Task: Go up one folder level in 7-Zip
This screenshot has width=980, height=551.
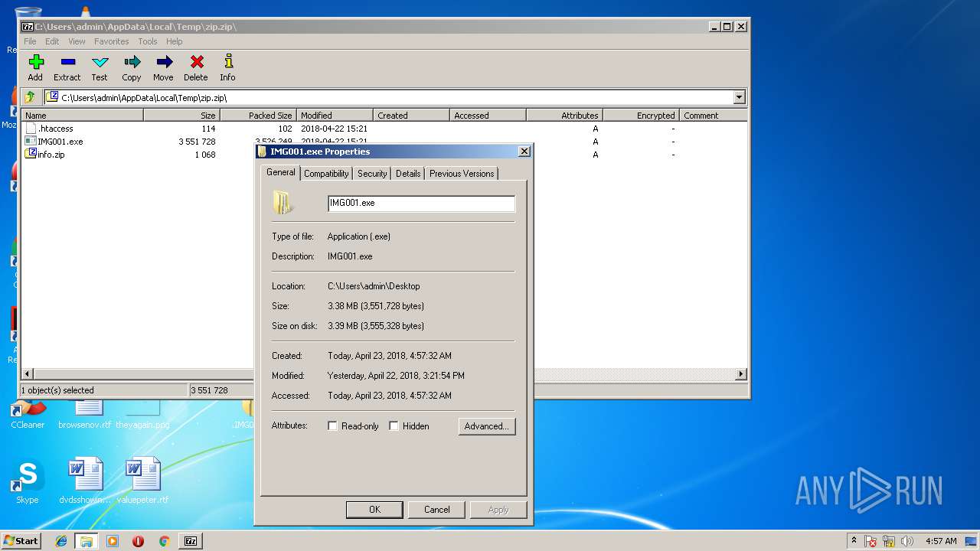Action: coord(30,97)
